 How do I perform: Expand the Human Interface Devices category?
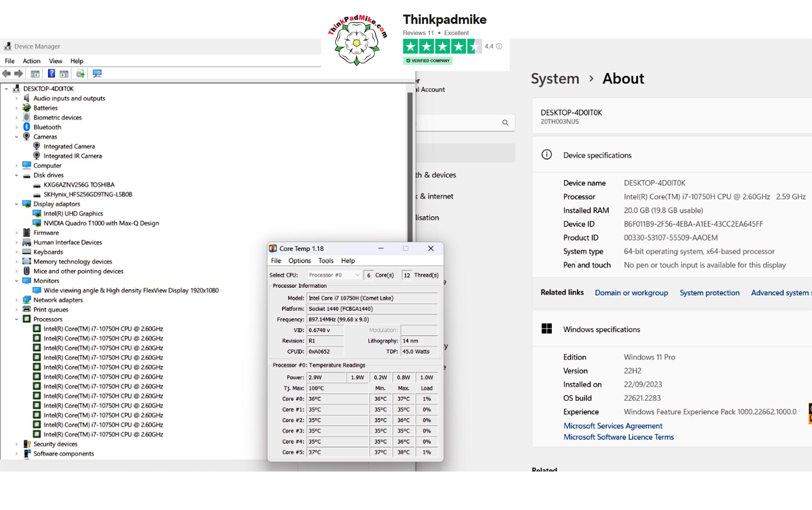16,242
